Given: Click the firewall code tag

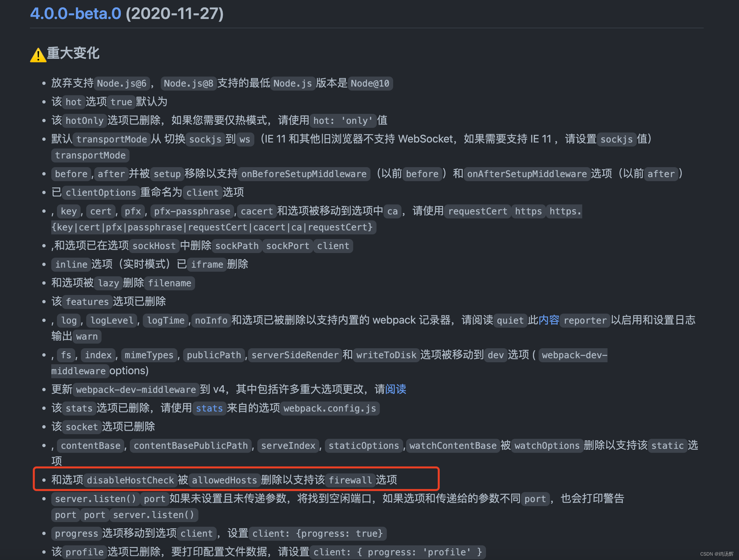Looking at the screenshot, I should [x=350, y=480].
